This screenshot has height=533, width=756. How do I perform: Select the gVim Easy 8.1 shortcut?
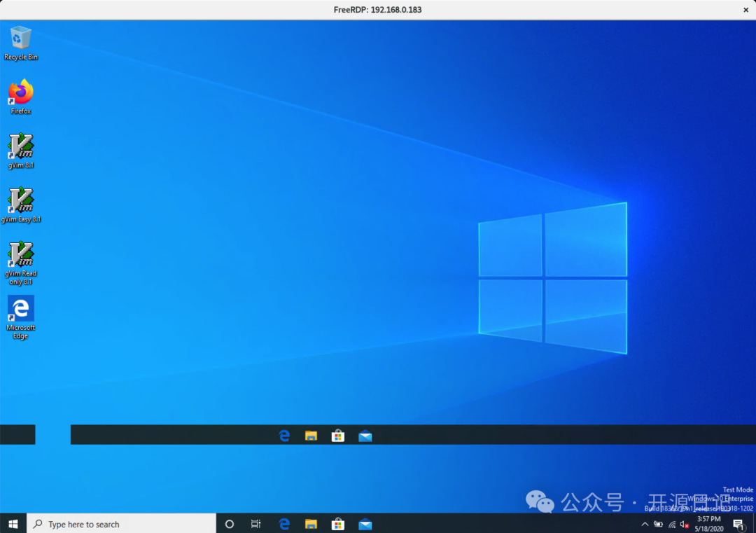coord(21,201)
